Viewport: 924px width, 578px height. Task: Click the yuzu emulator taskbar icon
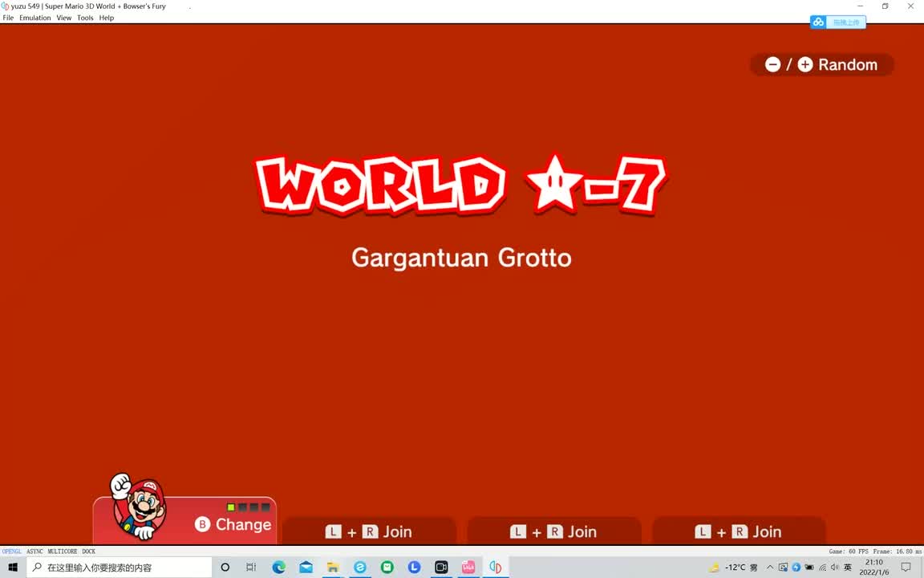point(496,568)
